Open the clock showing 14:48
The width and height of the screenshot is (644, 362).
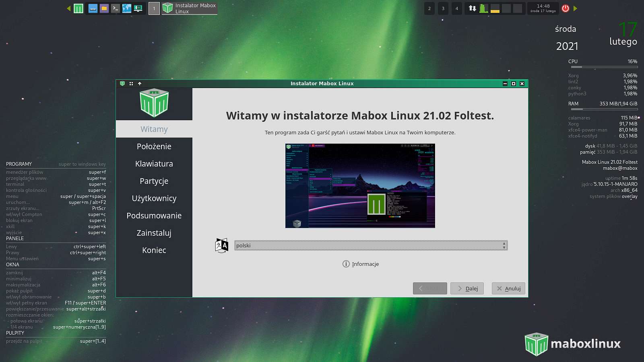(x=543, y=8)
